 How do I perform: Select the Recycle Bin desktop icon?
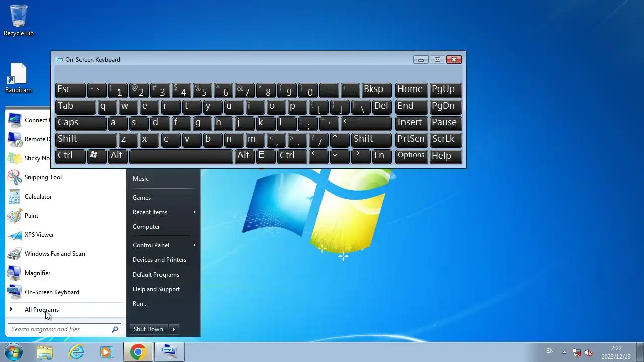[19, 21]
